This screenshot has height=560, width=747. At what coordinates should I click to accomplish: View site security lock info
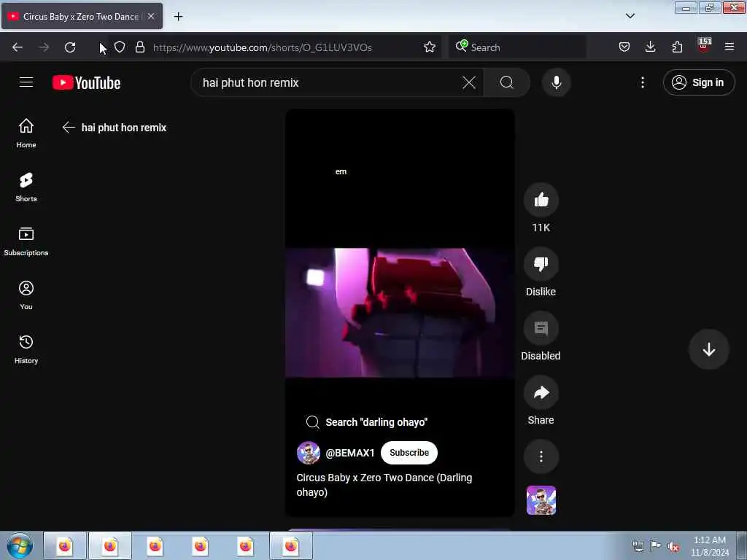139,47
